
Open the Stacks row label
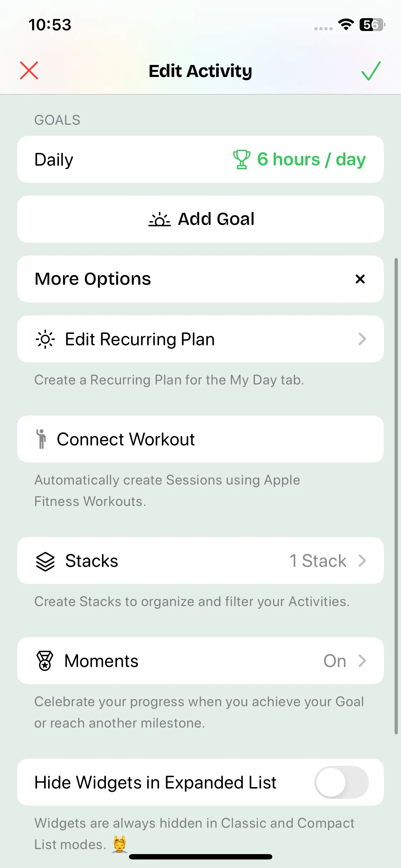pos(92,561)
